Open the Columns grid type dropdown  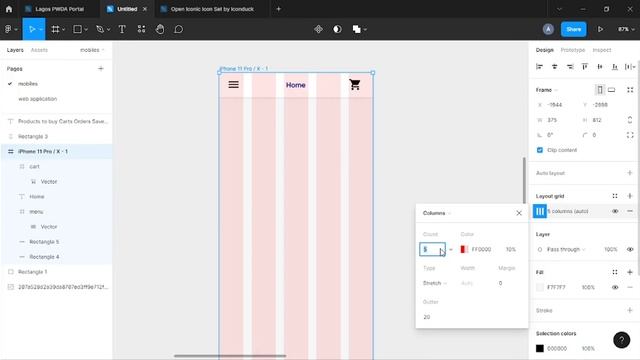click(437, 213)
